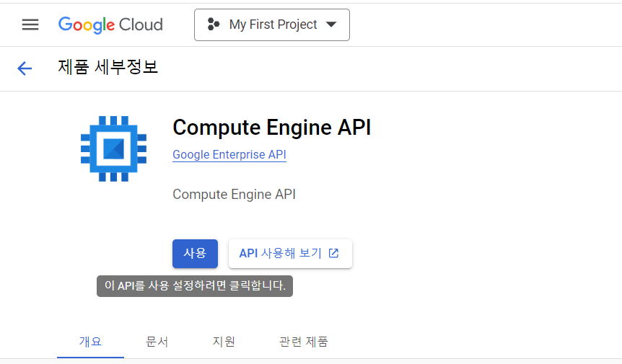Open the hamburger navigation menu
622x364 pixels.
click(x=30, y=25)
